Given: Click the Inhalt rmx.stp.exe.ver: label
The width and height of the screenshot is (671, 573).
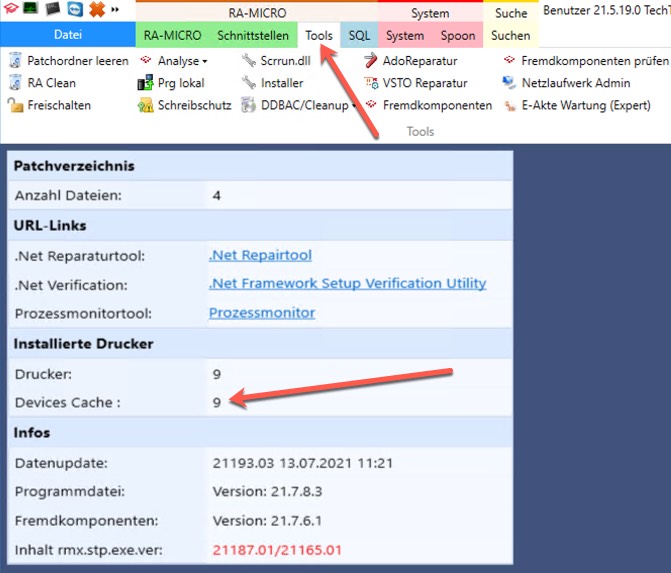Looking at the screenshot, I should pos(89,550).
